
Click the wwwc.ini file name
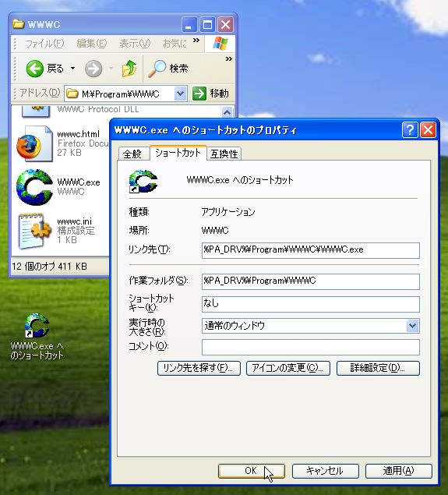(75, 221)
